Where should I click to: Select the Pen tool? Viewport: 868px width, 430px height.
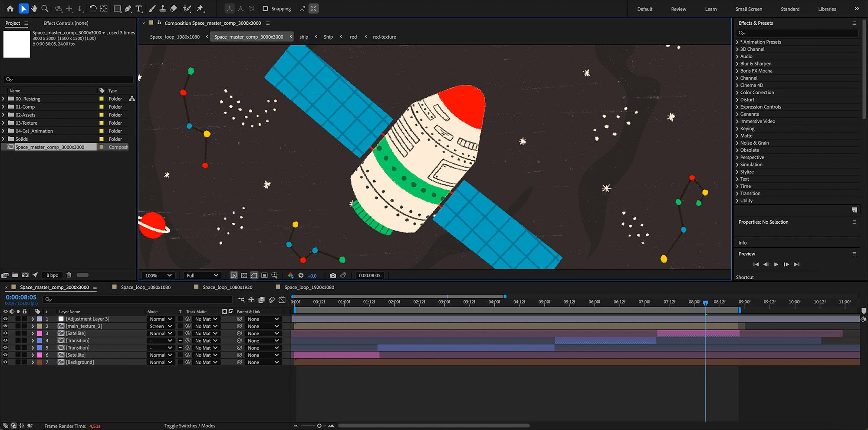click(128, 9)
